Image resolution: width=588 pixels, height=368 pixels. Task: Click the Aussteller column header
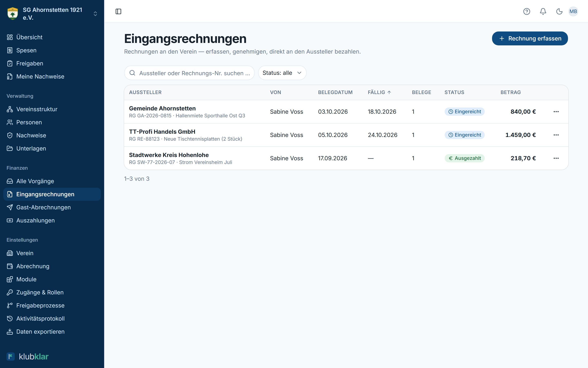click(145, 92)
